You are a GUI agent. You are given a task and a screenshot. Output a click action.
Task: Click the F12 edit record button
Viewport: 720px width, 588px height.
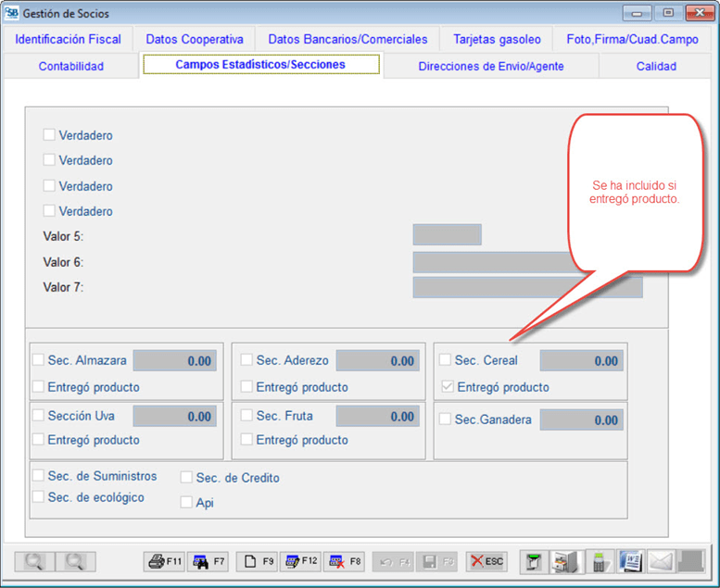[300, 561]
